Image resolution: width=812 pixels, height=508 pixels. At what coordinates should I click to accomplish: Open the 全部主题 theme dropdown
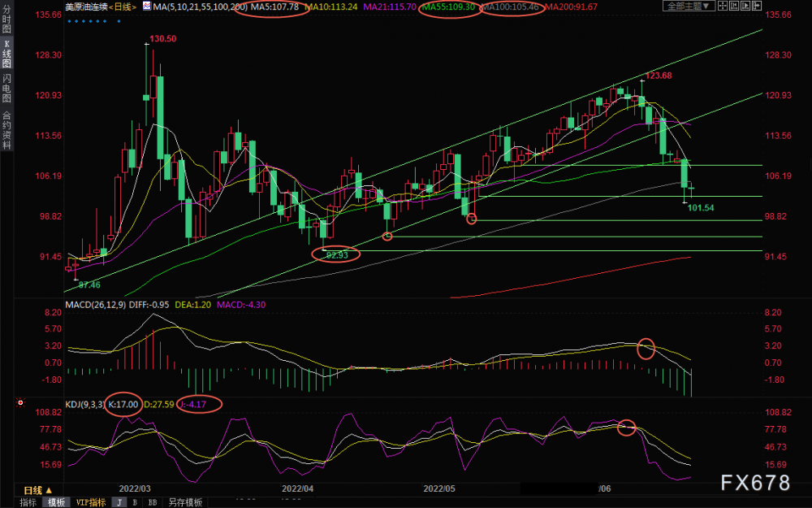[689, 6]
